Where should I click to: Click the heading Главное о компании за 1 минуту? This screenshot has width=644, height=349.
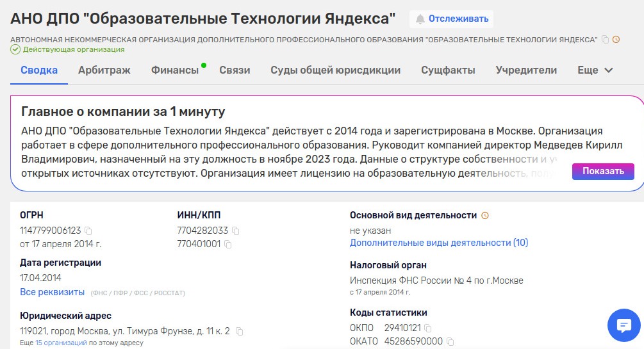click(x=123, y=111)
